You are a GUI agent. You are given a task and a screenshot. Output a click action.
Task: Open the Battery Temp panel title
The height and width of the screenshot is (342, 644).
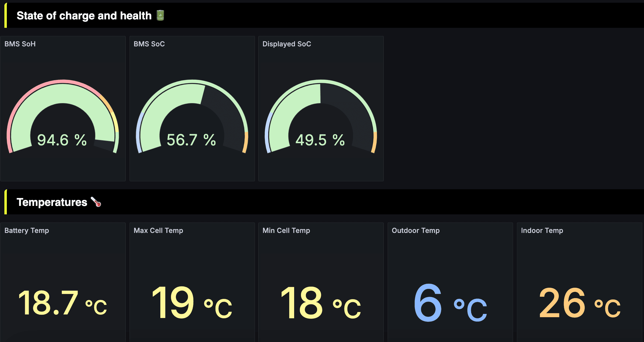26,230
